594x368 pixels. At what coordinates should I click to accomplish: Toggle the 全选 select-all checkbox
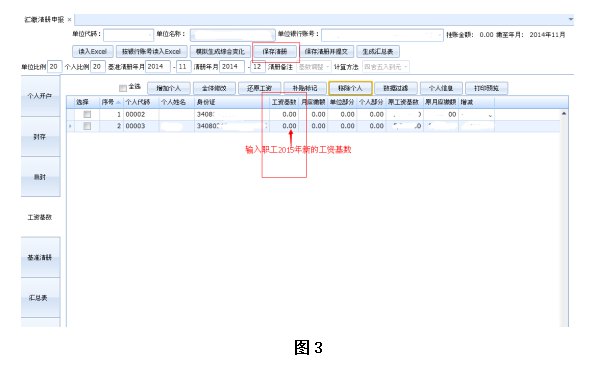coord(123,88)
